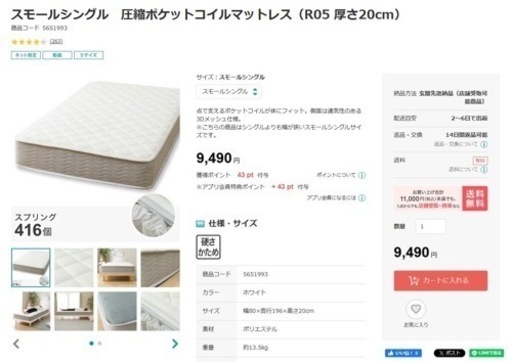Click the heart favorite icon
The width and height of the screenshot is (512, 362).
coord(416,309)
